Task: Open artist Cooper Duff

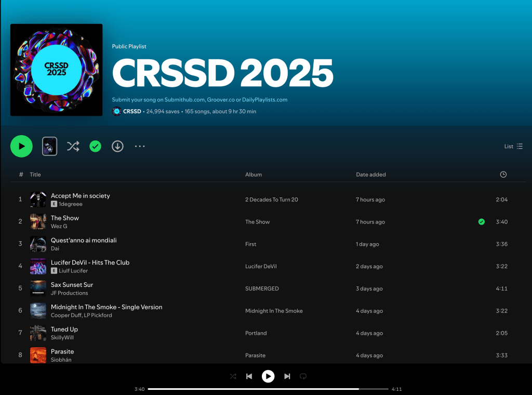Action: (66, 315)
